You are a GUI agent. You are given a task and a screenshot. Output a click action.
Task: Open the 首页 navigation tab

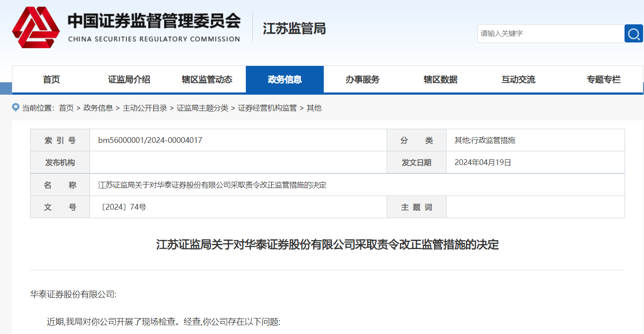51,80
